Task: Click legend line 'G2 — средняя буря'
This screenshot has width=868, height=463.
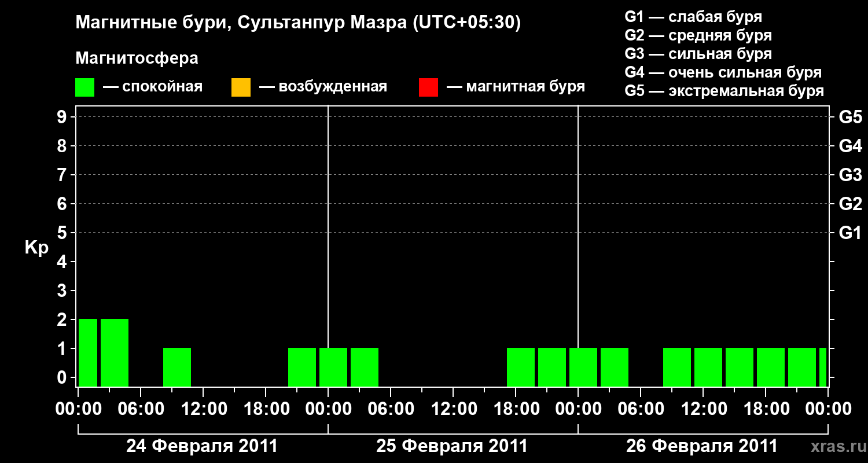Action: click(698, 35)
